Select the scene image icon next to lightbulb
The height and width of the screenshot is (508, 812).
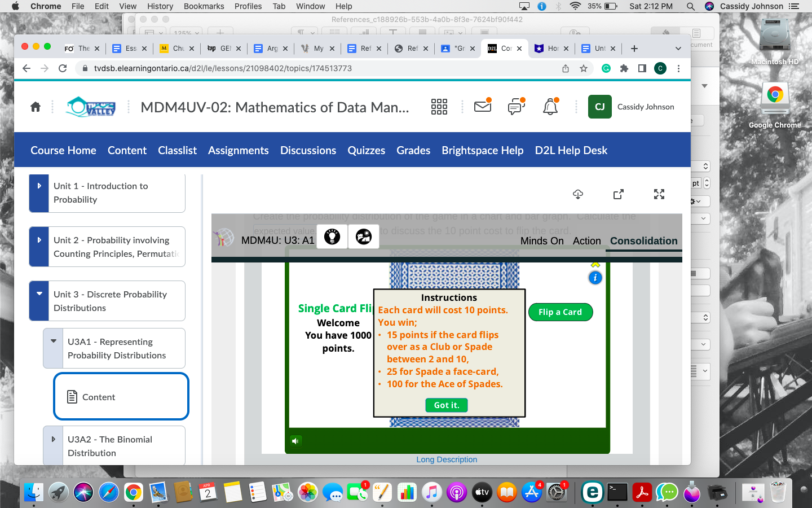[364, 237]
